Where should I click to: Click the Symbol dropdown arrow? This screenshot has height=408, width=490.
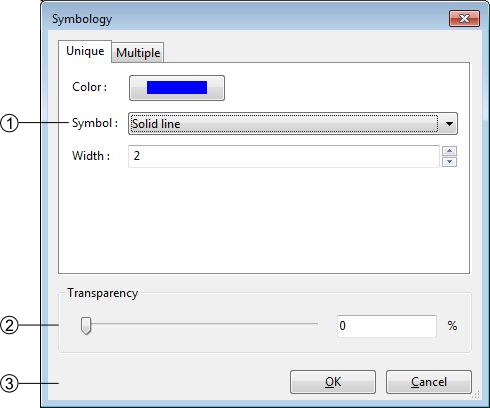(x=449, y=124)
